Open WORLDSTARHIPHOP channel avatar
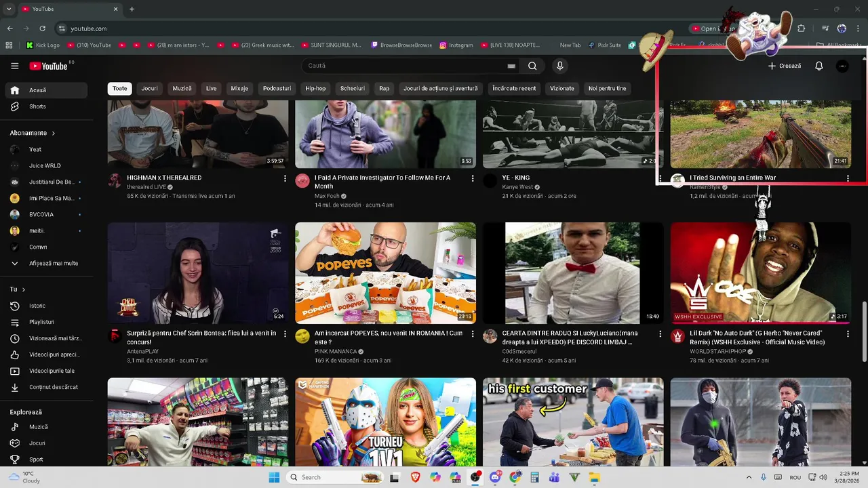Screen dimensions: 868x488 (677, 336)
